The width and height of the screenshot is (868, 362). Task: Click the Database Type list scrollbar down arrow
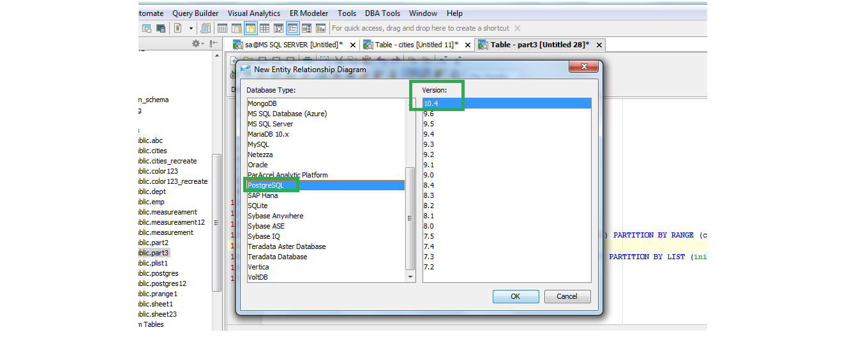[x=410, y=277]
